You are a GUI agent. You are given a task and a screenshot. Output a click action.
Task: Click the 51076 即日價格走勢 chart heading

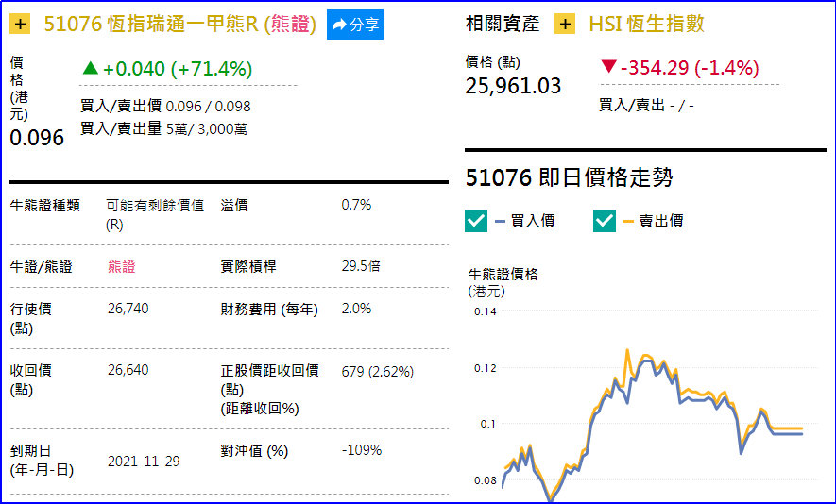569,177
